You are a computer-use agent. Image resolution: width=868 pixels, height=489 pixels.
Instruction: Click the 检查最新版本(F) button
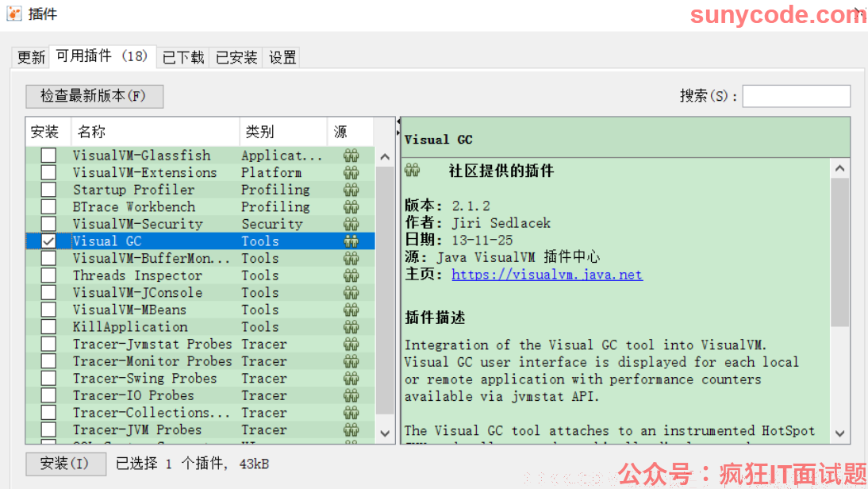click(x=94, y=96)
